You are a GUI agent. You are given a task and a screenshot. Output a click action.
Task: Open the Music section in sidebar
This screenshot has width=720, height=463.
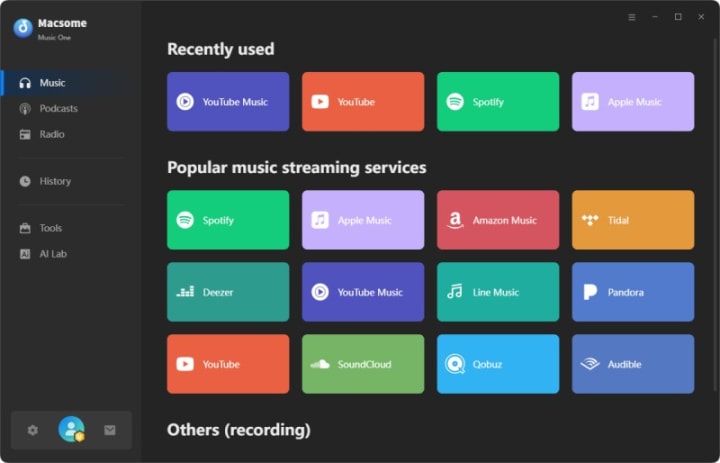[71, 83]
